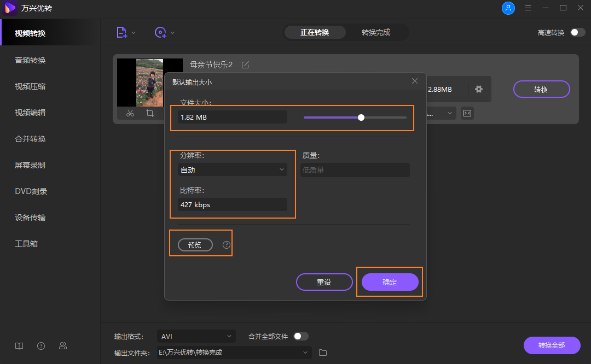Click 重设 to reset output size settings
The width and height of the screenshot is (591, 364).
pyautogui.click(x=324, y=281)
